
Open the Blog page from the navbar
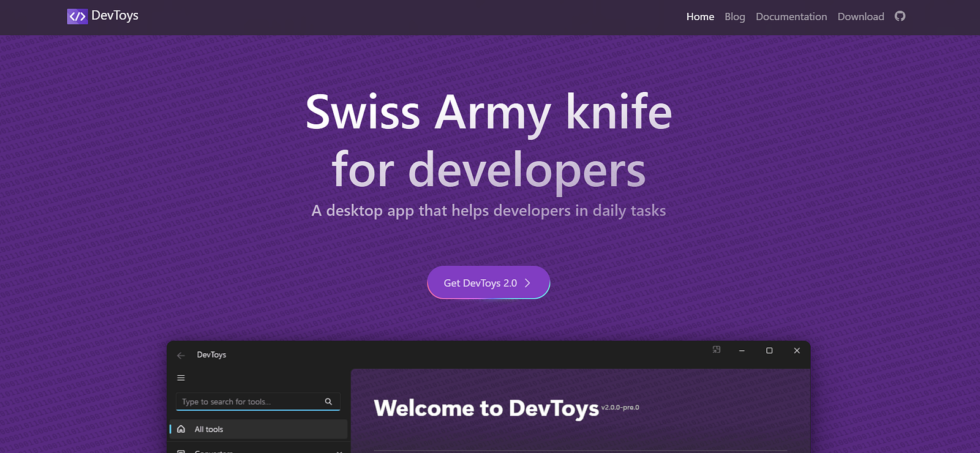[735, 17]
